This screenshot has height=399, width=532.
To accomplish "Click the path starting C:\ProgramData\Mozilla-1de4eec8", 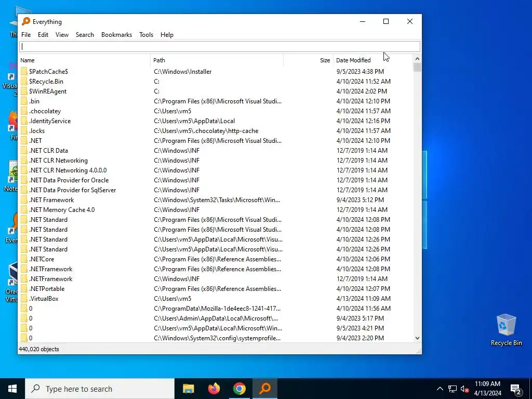I will (217, 308).
